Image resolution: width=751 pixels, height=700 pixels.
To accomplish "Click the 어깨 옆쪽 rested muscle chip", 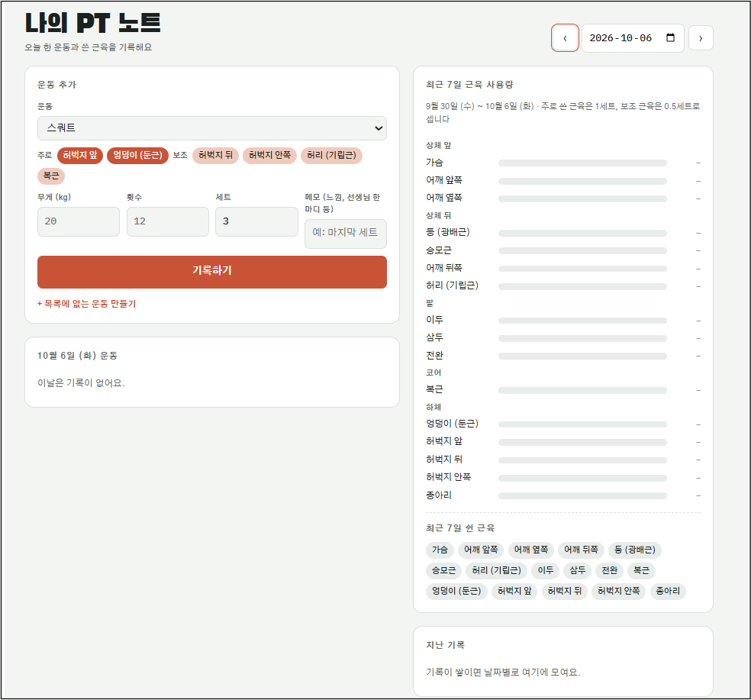I will [531, 550].
